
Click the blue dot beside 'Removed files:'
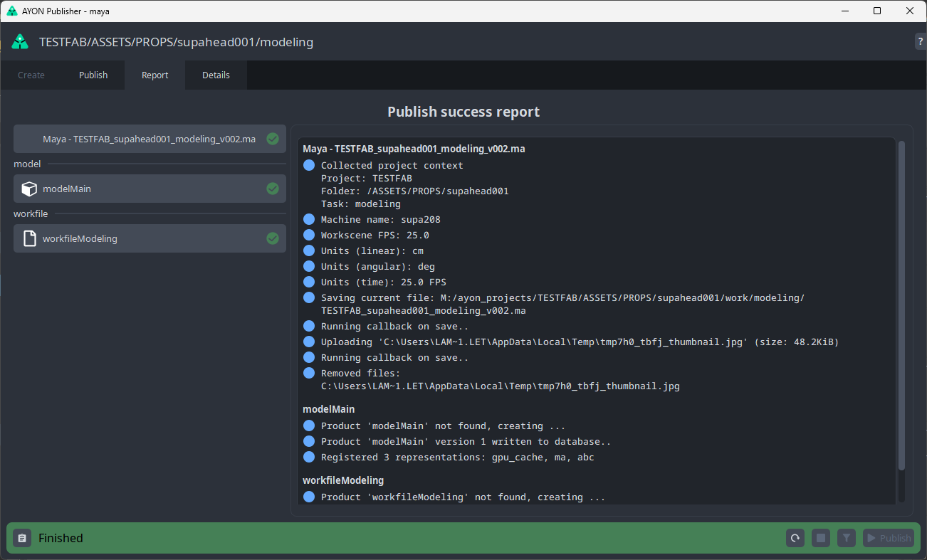(x=309, y=373)
